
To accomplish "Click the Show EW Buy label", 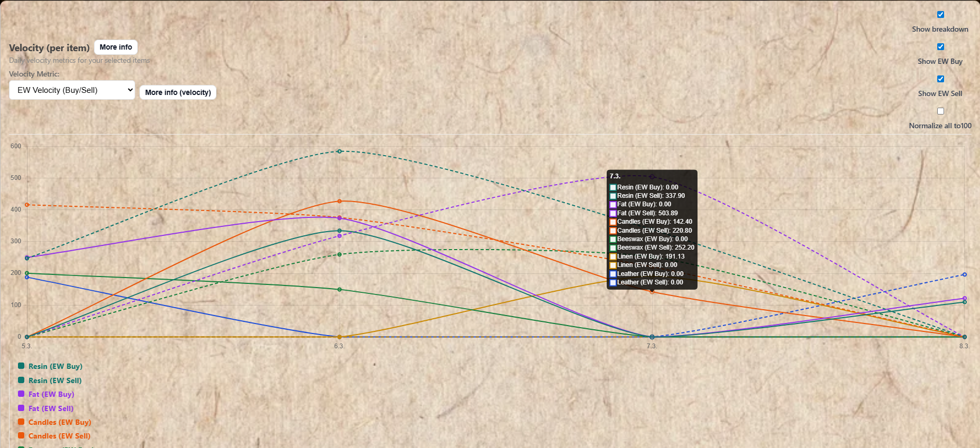I will [x=940, y=61].
